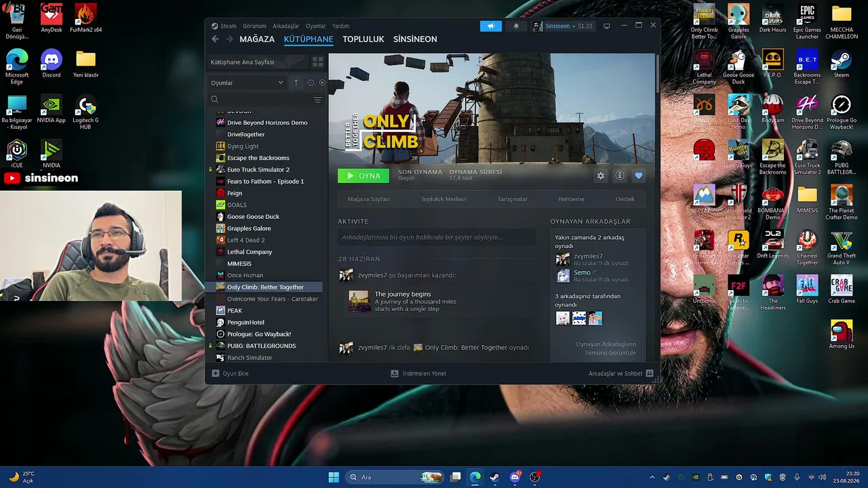Open the Destek link
Viewport: 868px width, 488px height.
625,199
